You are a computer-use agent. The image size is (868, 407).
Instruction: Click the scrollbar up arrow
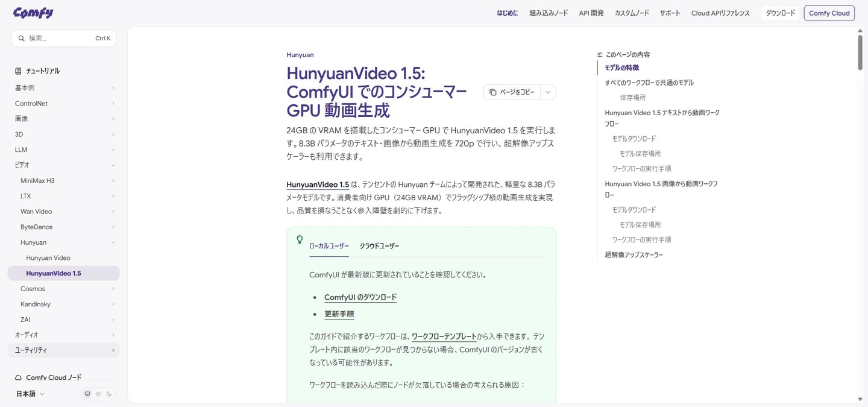860,30
